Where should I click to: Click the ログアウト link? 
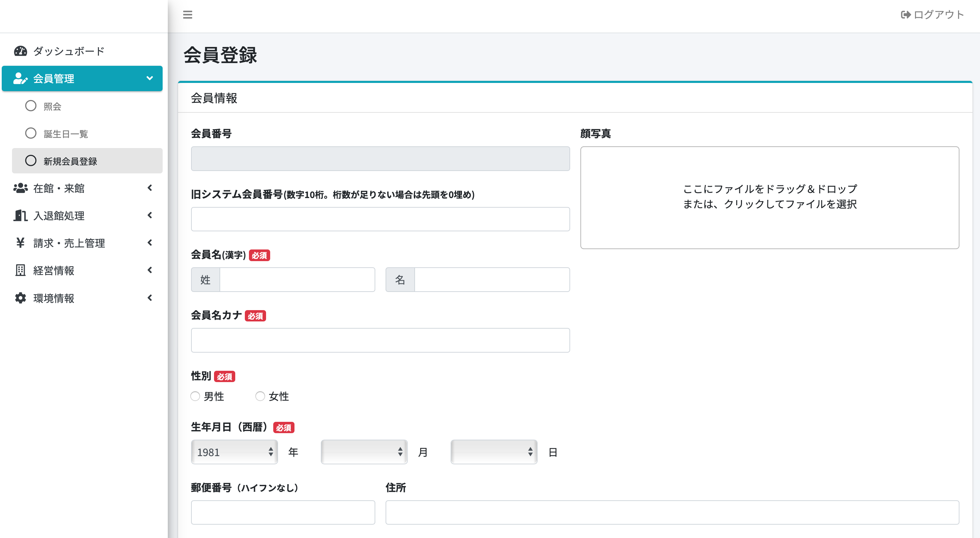point(932,15)
